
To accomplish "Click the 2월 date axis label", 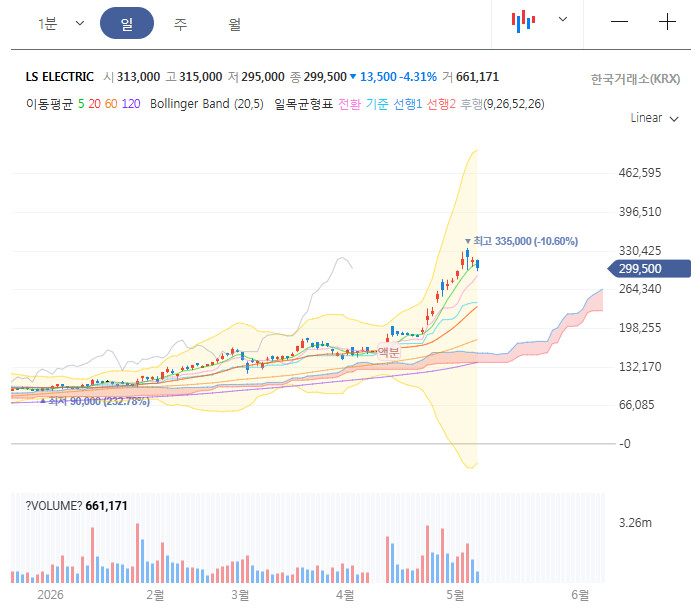I will (155, 595).
